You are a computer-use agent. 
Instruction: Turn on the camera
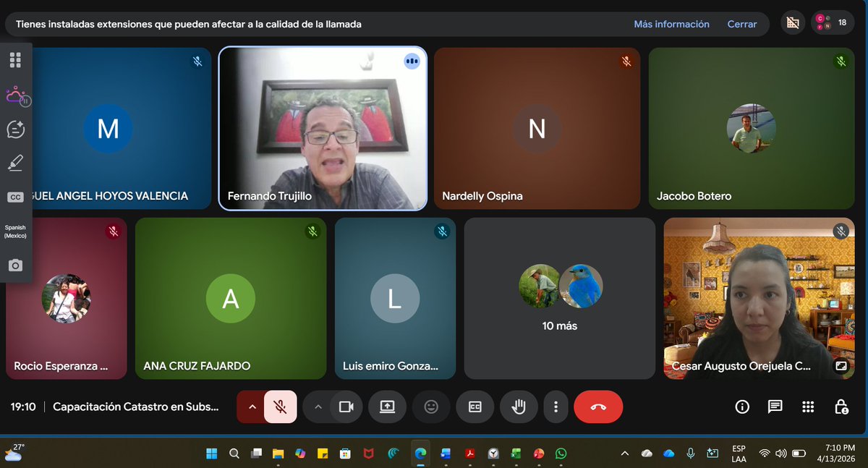346,407
